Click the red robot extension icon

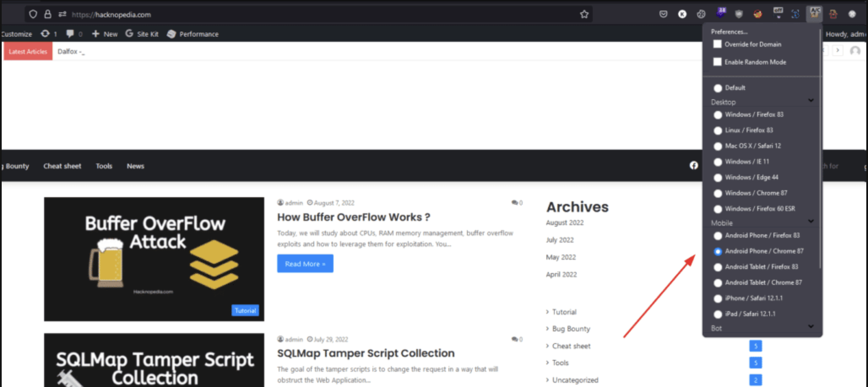point(833,14)
